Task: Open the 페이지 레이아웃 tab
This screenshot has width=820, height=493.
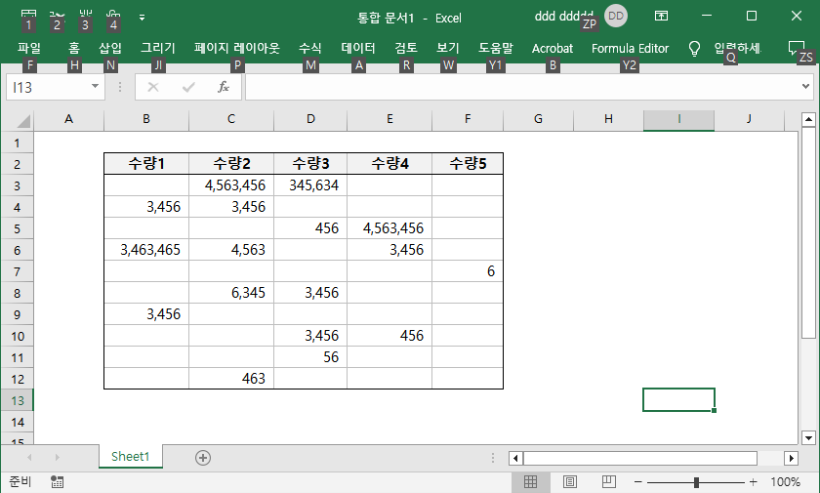Action: click(x=237, y=49)
